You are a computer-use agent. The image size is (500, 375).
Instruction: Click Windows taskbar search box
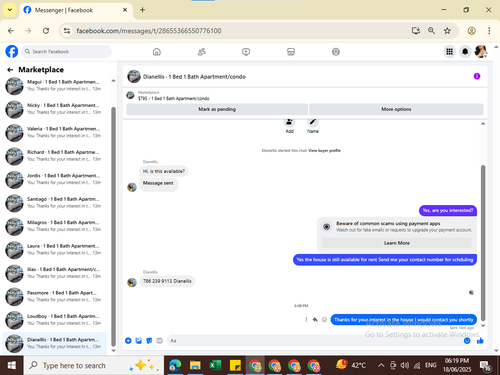coord(94,365)
